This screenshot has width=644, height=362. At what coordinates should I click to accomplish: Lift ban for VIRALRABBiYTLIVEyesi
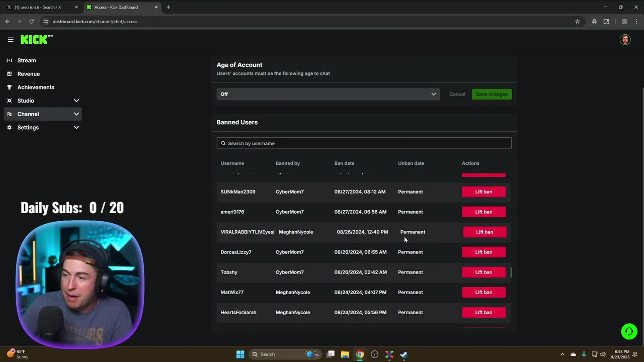[x=485, y=232]
